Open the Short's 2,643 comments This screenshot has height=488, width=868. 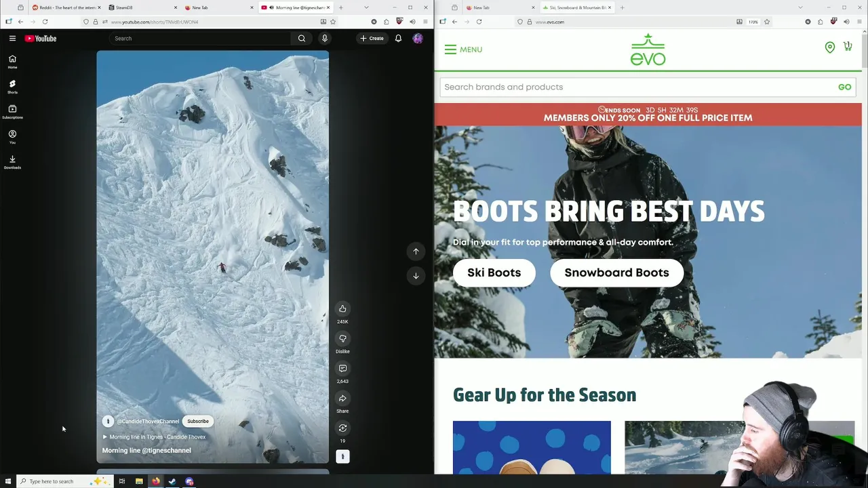(x=342, y=369)
